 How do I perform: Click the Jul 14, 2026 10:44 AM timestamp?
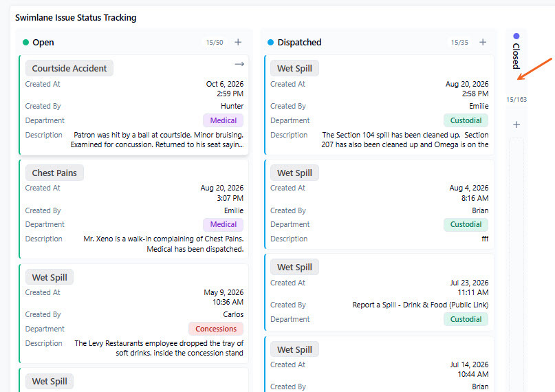click(x=469, y=369)
